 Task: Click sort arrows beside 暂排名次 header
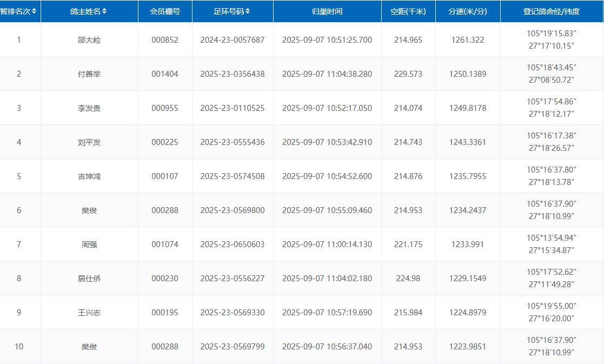pyautogui.click(x=35, y=11)
